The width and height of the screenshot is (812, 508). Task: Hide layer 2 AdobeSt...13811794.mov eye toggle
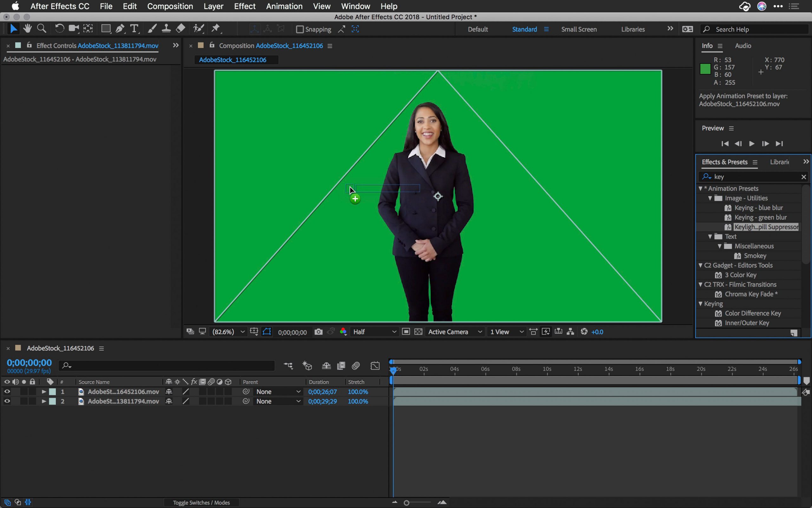(x=7, y=401)
